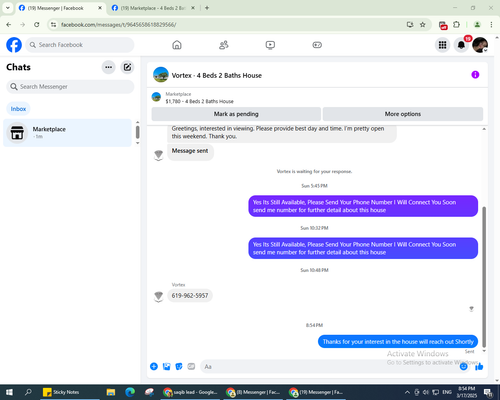This screenshot has height=400, width=500.
Task: Click the Search Facebook field
Action: 80,45
